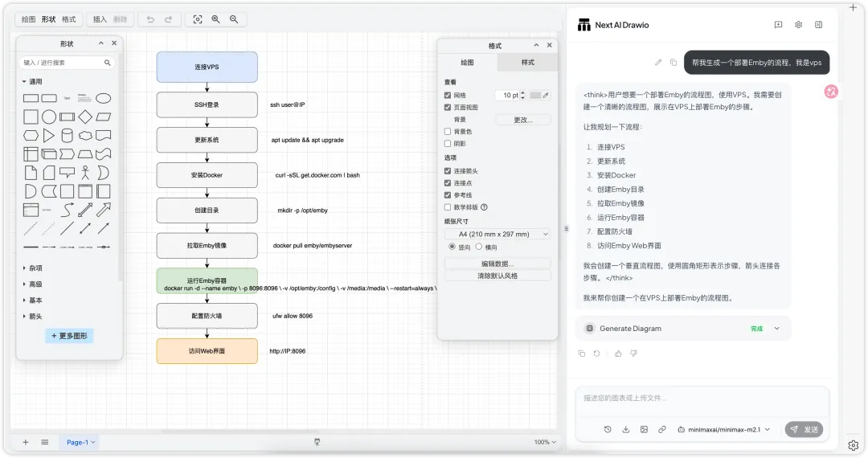The height and width of the screenshot is (458, 868).
Task: Select the 横向 orientation radio button
Action: (x=479, y=247)
